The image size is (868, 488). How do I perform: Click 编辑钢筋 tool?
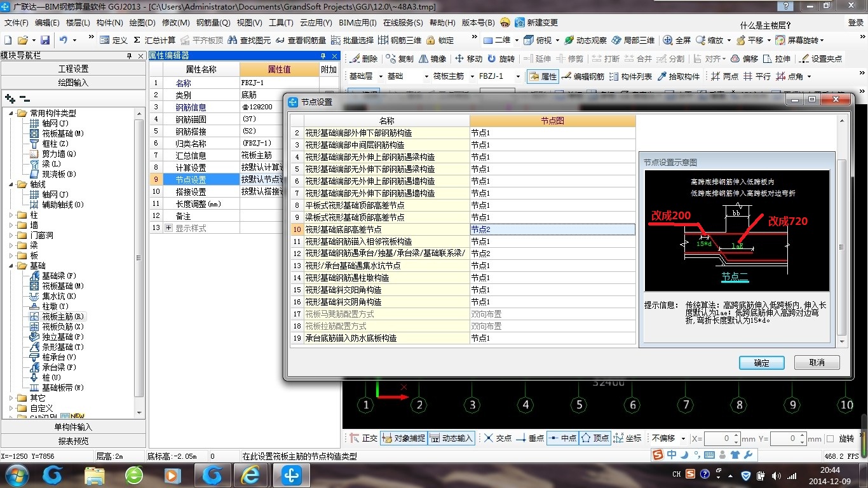point(583,76)
